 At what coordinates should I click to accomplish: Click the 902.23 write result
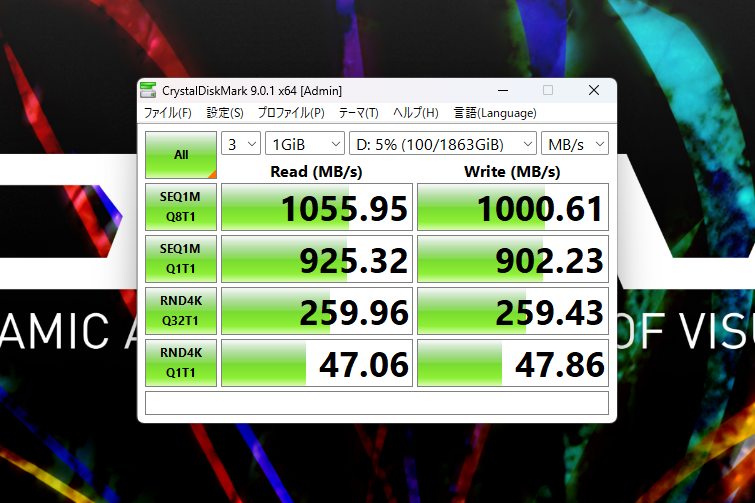pos(513,259)
